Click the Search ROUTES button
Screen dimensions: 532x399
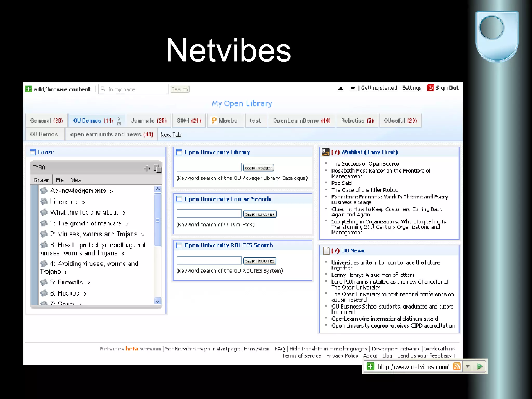click(x=260, y=261)
